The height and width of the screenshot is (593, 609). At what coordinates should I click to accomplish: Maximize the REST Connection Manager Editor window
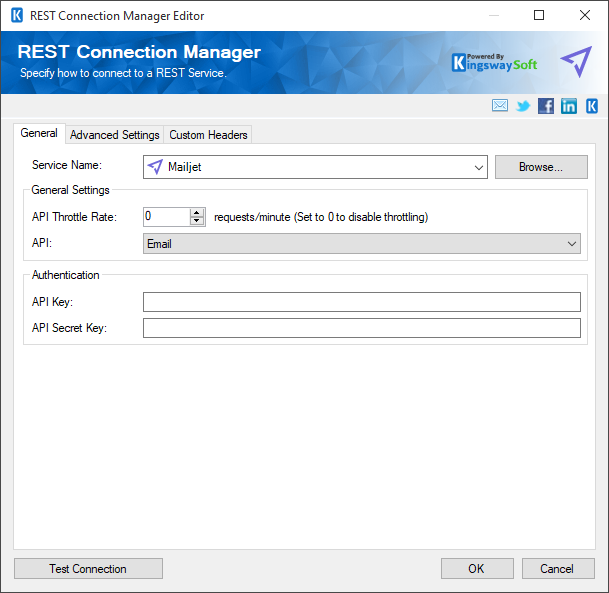click(x=539, y=16)
